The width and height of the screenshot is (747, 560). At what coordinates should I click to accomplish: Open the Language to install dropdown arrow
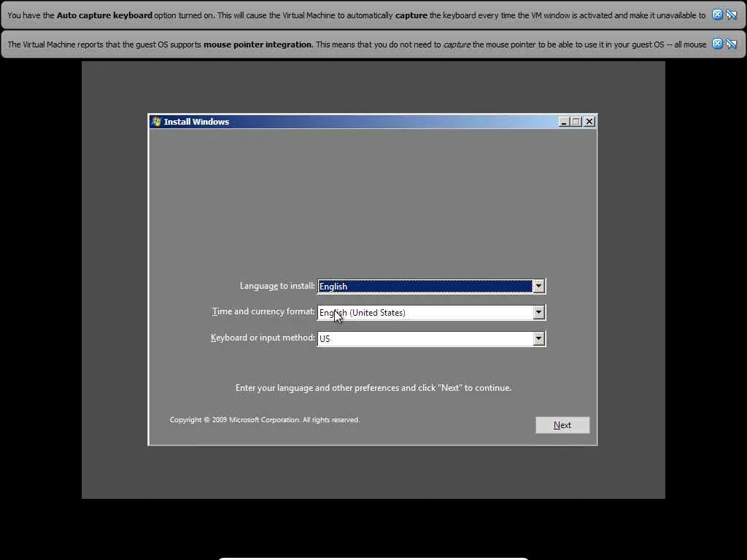pyautogui.click(x=538, y=286)
